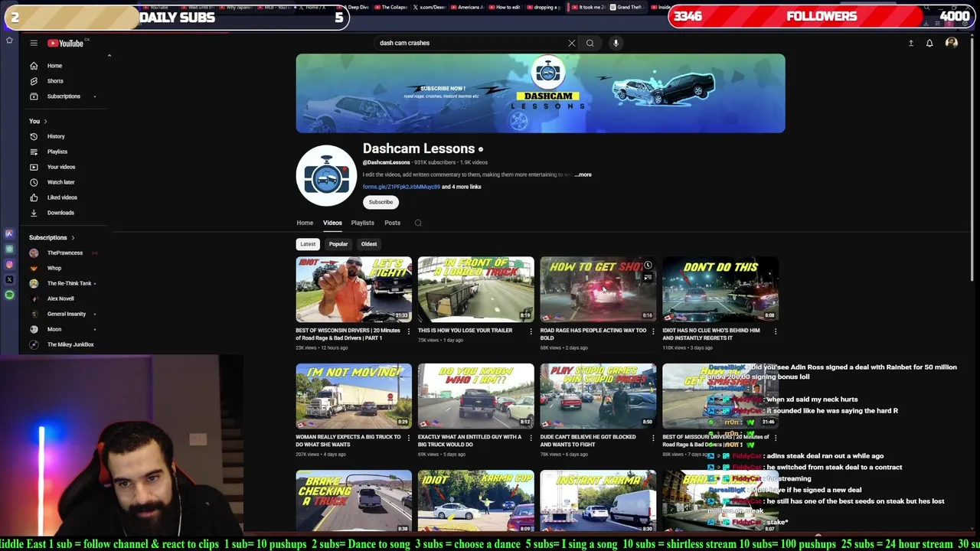
Task: Play 'In Front Of A Loaded Truck' thumbnail
Action: [476, 289]
